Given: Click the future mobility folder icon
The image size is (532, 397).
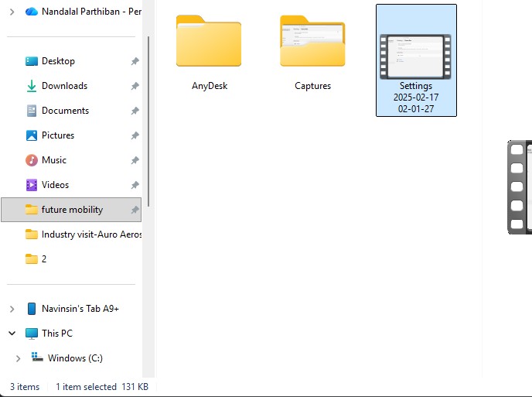Looking at the screenshot, I should pos(32,210).
